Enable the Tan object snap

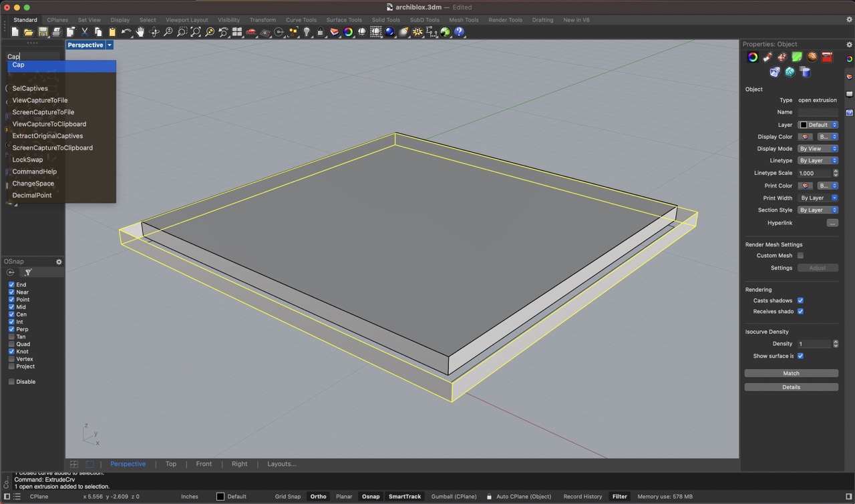[11, 336]
